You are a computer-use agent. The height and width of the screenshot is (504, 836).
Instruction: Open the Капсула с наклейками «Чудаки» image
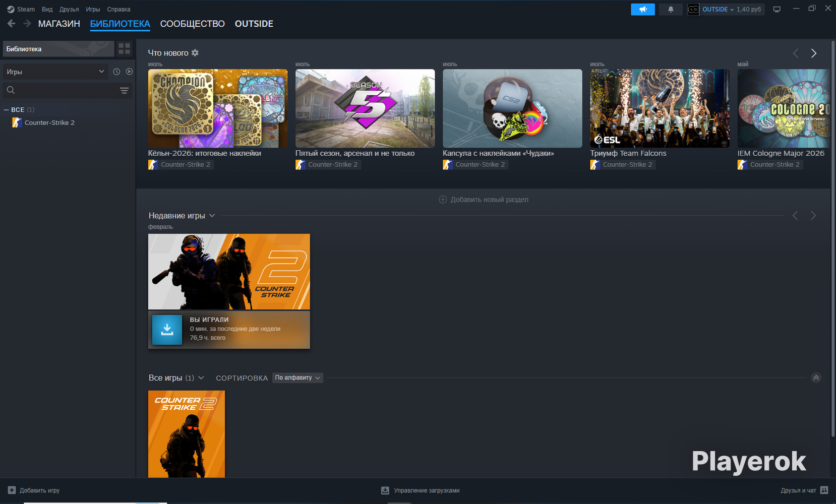[512, 108]
